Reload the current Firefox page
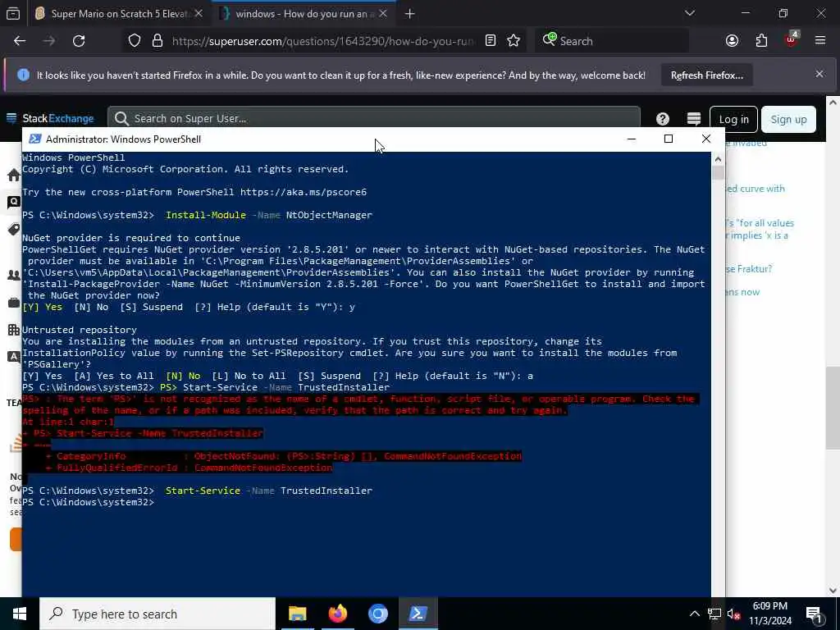This screenshot has height=630, width=840. pos(79,41)
